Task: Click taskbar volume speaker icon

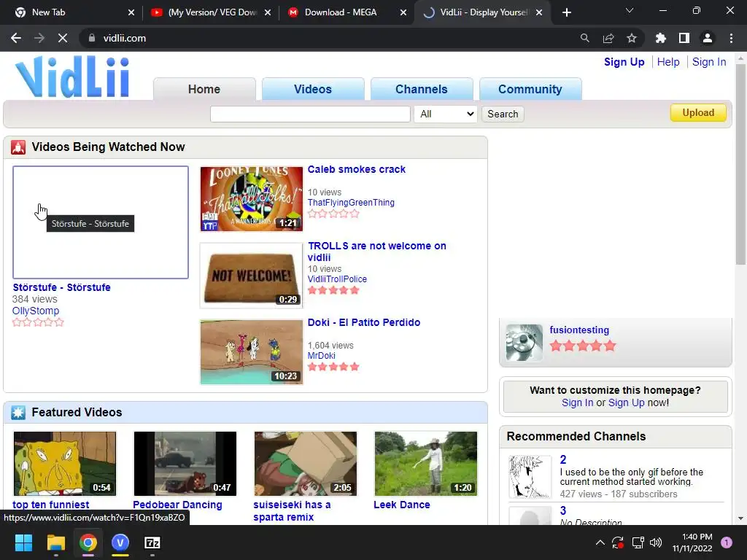Action: pos(656,542)
